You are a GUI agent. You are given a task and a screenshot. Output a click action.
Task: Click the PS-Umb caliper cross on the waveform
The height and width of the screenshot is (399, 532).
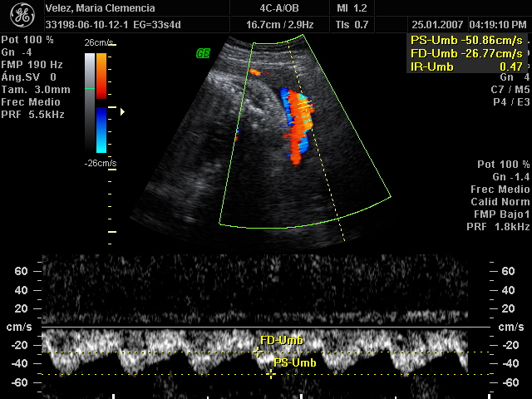coord(271,375)
